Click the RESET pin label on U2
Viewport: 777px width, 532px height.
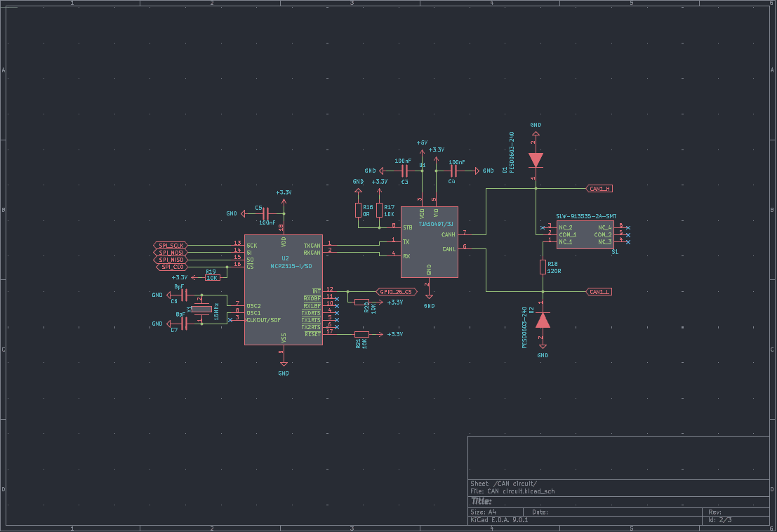[312, 334]
